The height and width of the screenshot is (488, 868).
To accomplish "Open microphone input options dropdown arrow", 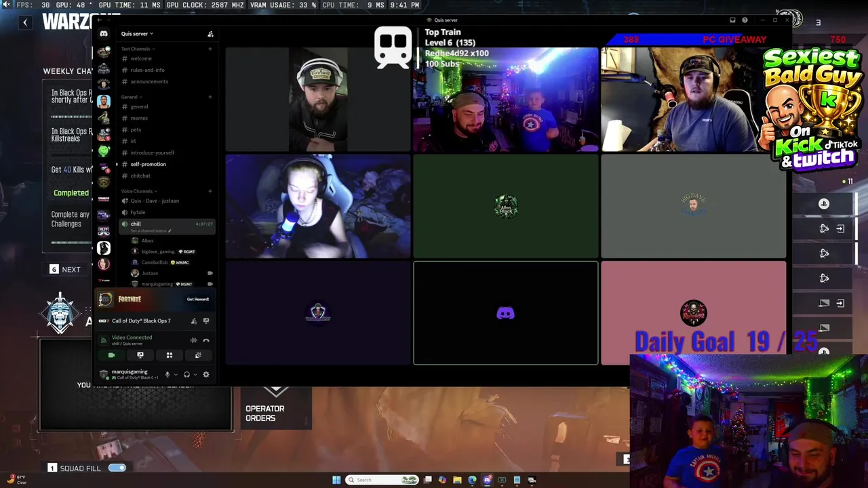I will pyautogui.click(x=176, y=374).
